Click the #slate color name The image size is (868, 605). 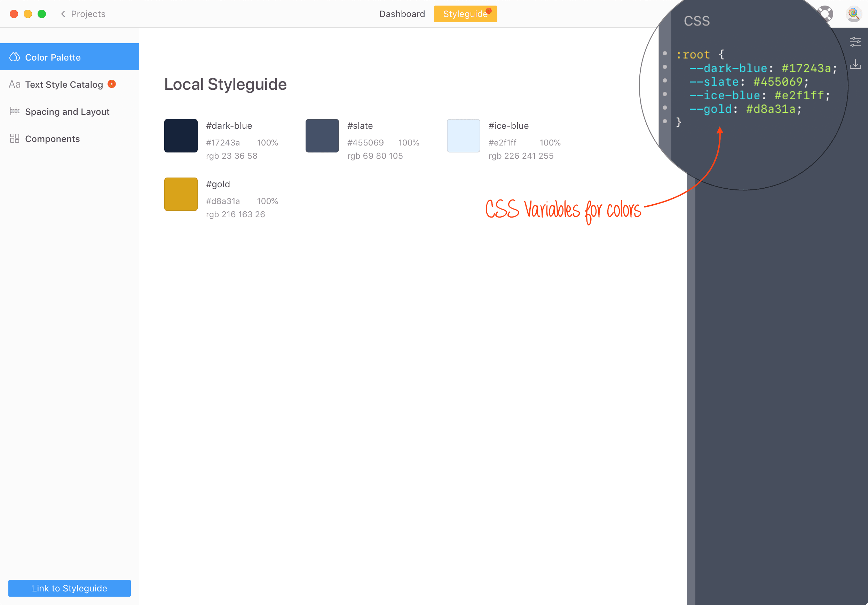[x=360, y=126]
